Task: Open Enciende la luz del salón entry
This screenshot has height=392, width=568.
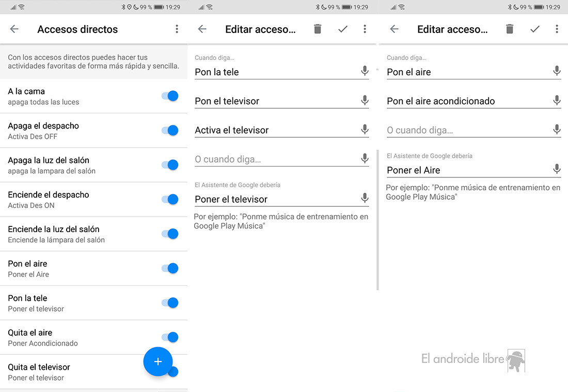Action: point(93,234)
